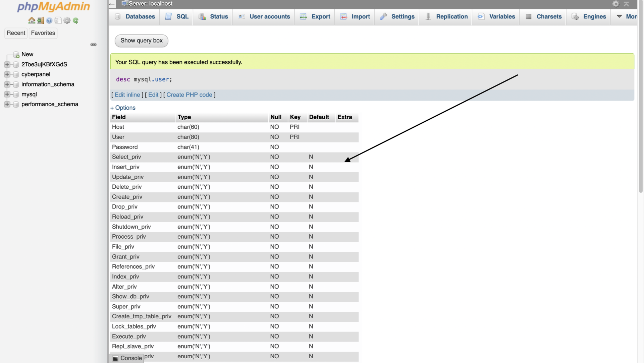The image size is (644, 363).
Task: Expand the cyberpanel database node
Action: tap(7, 74)
